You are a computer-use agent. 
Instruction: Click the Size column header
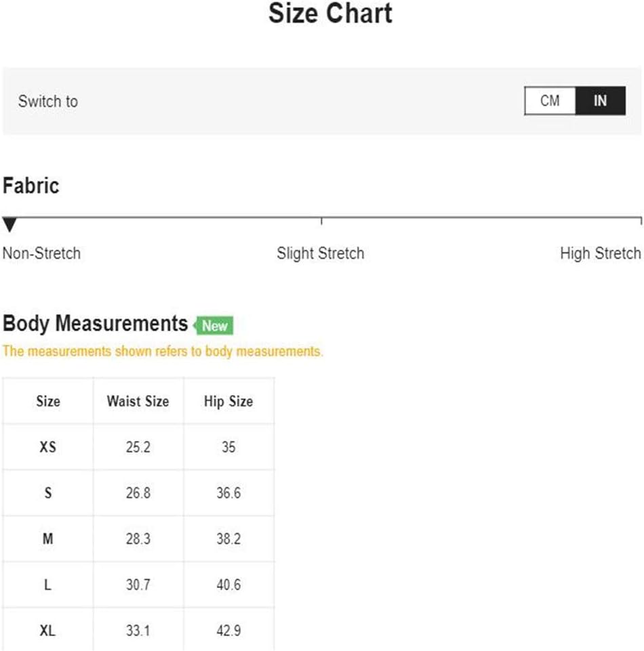(47, 401)
